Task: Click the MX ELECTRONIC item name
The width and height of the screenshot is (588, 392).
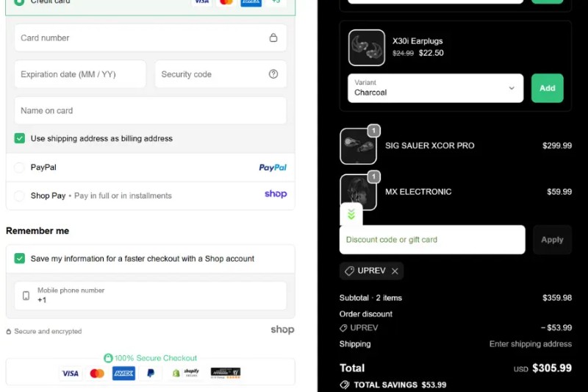Action: click(x=418, y=192)
